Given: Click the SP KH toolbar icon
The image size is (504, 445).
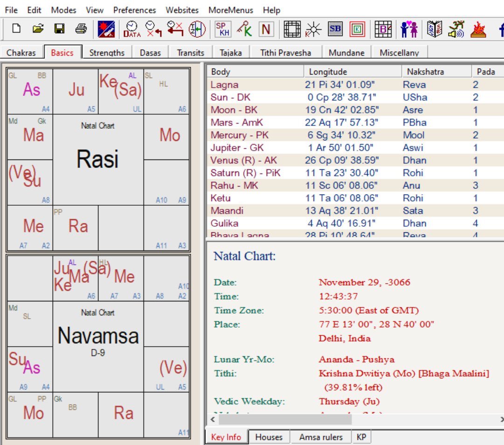Looking at the screenshot, I should tap(223, 29).
